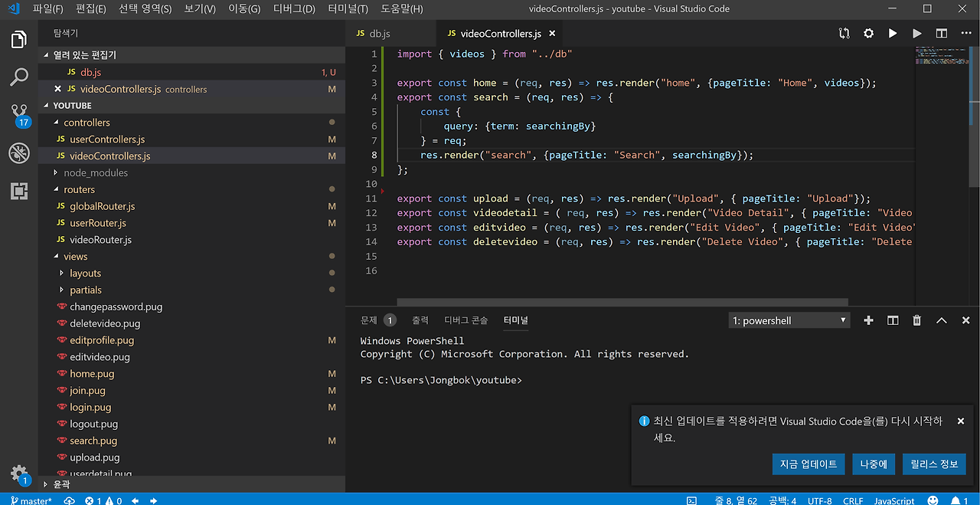Open the Extensions view in activity bar
The width and height of the screenshot is (980, 505).
coord(19,191)
